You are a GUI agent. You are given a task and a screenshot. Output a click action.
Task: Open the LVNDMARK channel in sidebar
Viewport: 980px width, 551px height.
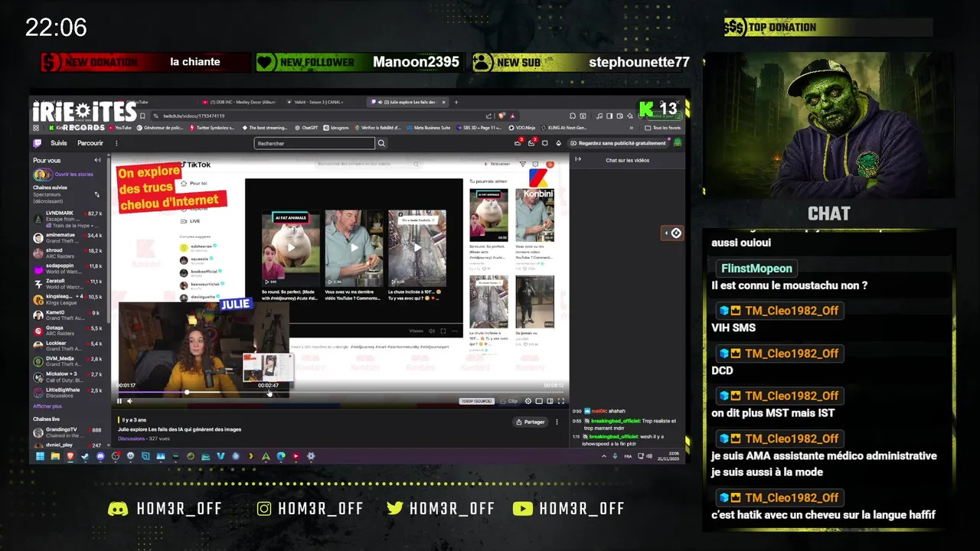coord(67,218)
